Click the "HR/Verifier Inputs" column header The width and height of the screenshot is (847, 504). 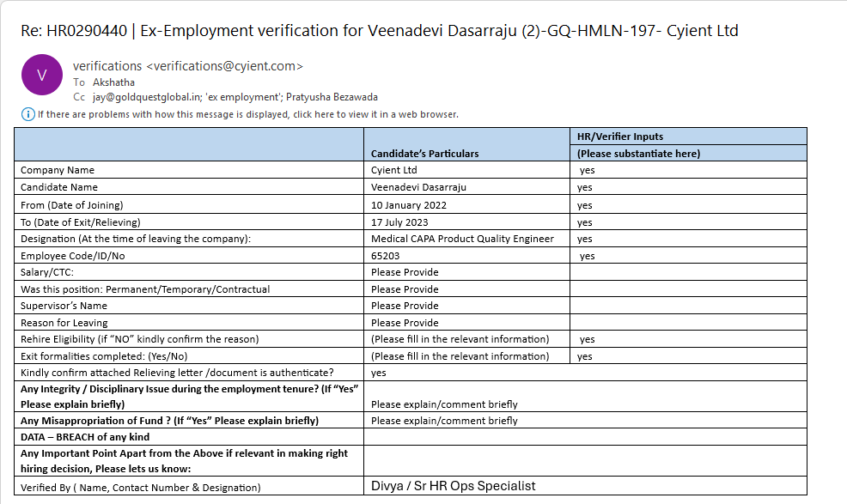619,137
